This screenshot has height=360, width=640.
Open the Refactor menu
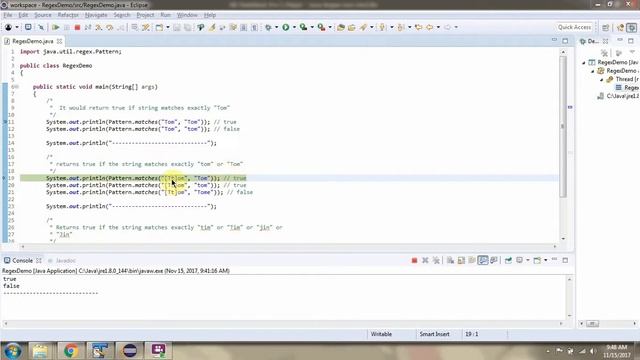tap(68, 15)
